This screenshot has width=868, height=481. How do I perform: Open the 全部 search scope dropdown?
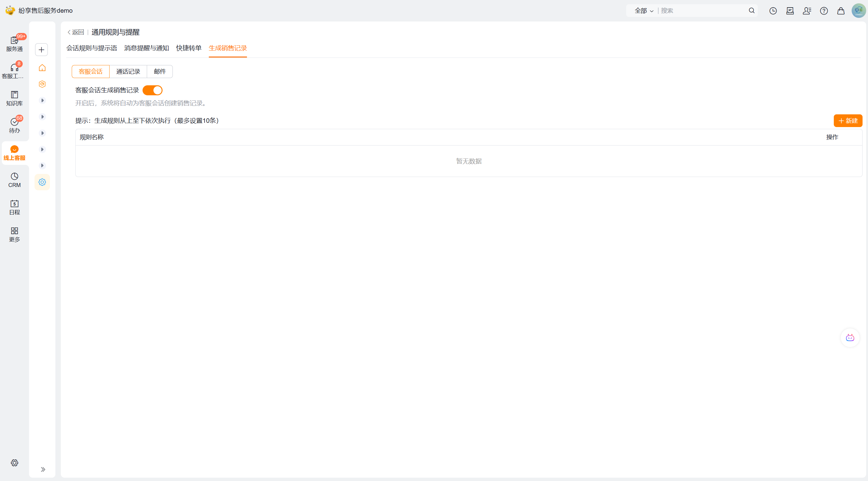(644, 11)
